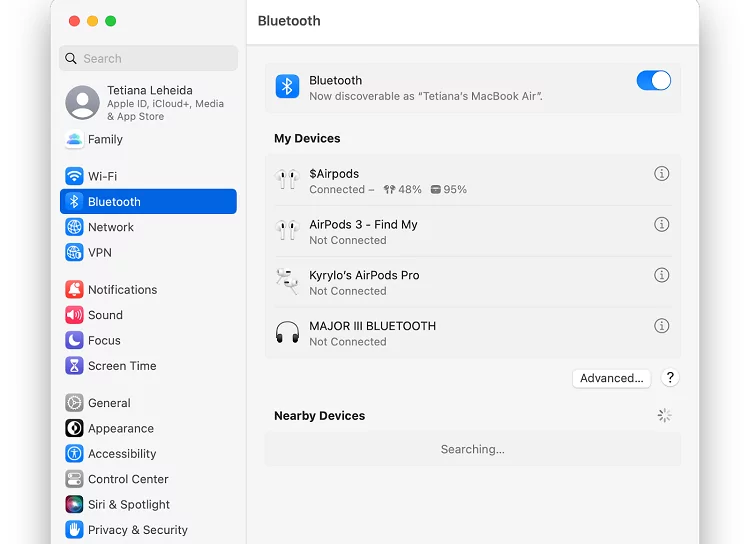This screenshot has width=750, height=544.
Task: Open info for $Airpods
Action: (x=662, y=174)
